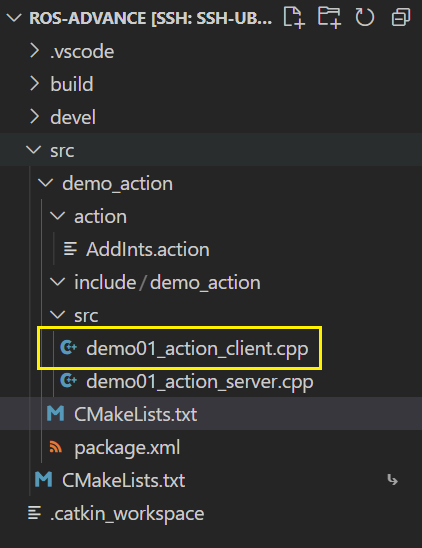Click the C++ icon of demo01_action_server.cpp
Screen dimensions: 422x548
click(x=69, y=381)
